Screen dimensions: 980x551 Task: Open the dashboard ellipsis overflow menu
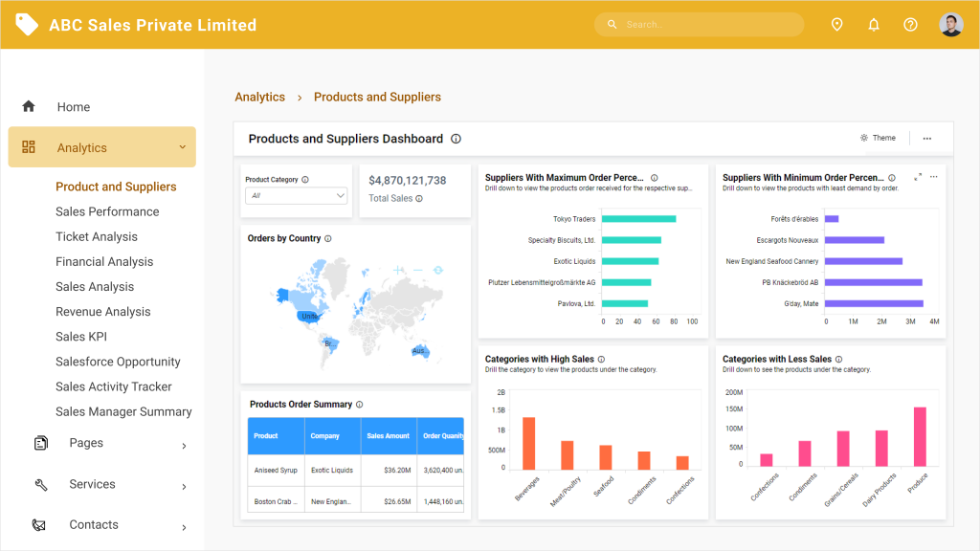tap(926, 138)
